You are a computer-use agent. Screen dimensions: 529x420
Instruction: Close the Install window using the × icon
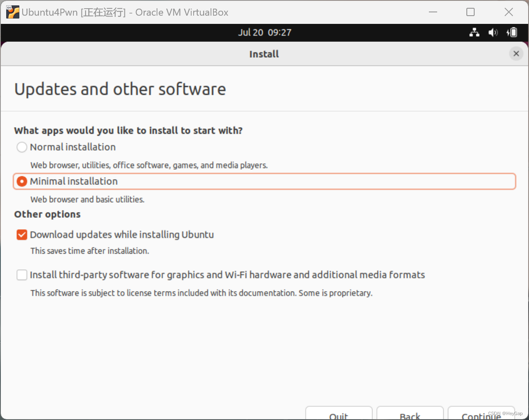[516, 54]
